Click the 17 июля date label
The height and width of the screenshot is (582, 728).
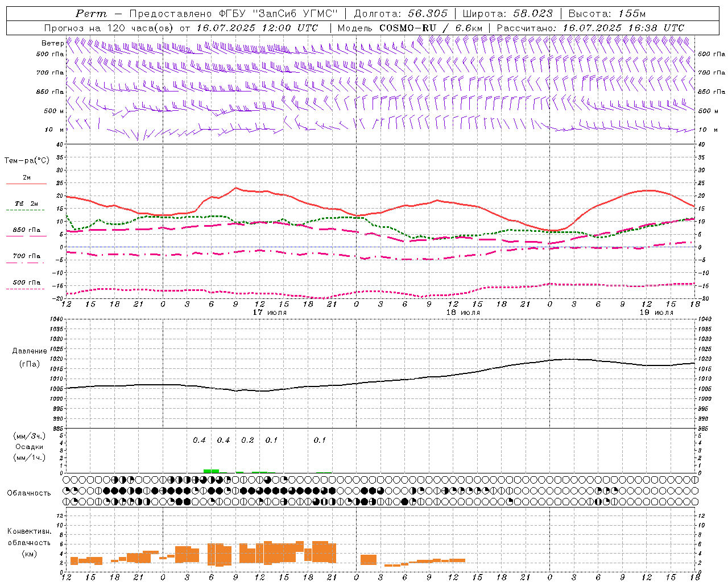point(270,313)
